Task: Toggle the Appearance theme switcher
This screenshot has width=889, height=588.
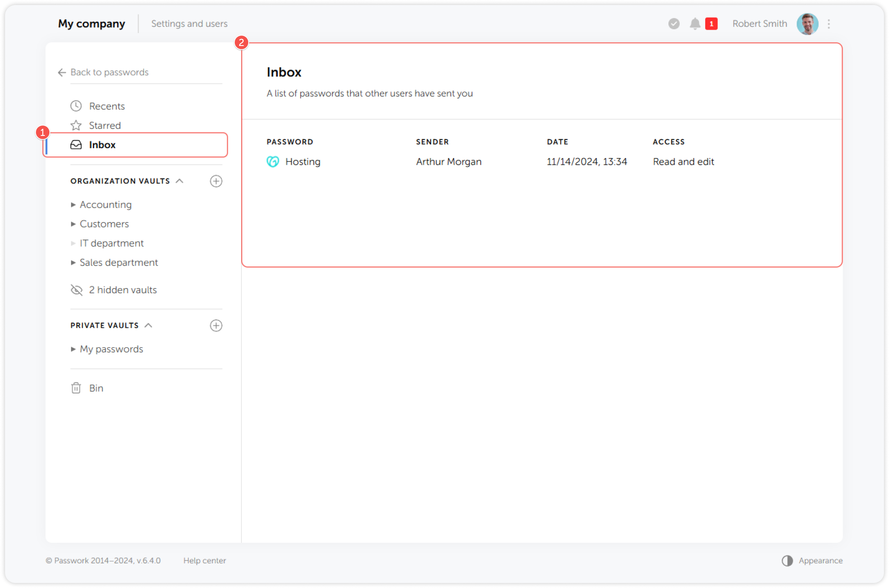Action: point(787,560)
